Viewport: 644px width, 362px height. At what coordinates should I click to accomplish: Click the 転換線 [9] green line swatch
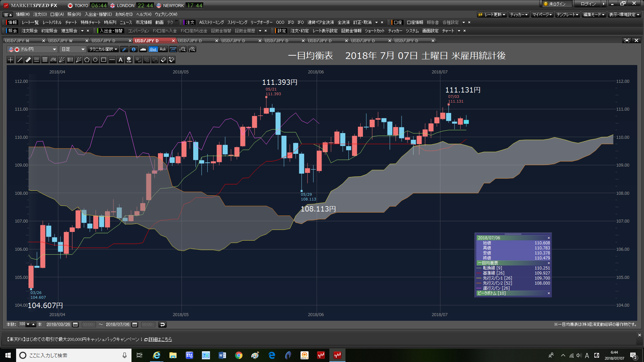479,268
